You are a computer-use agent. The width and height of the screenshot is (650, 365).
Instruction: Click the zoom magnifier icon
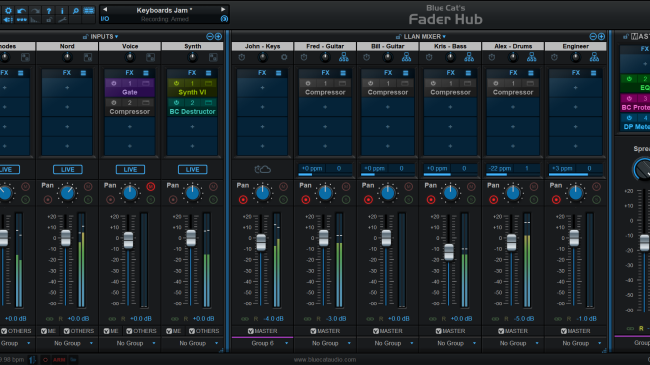[x=75, y=10]
